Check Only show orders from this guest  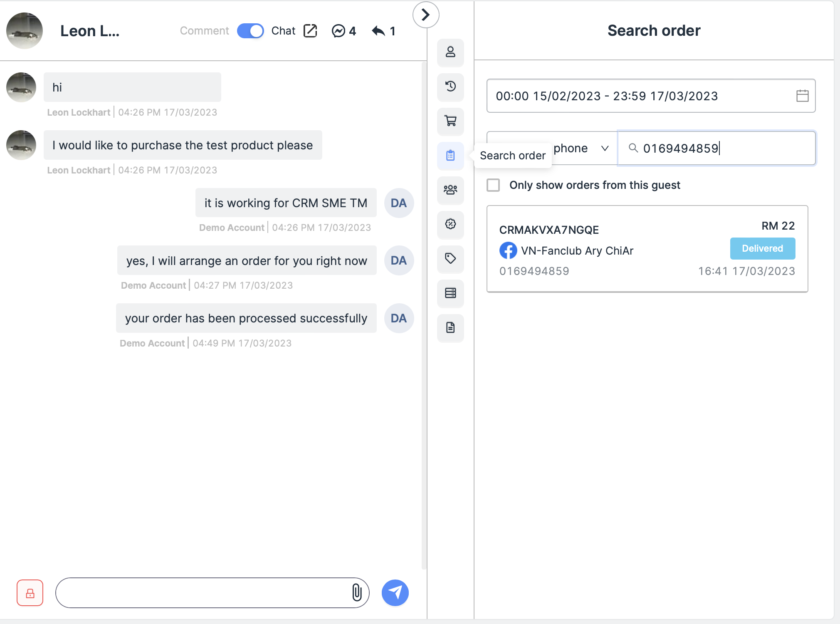(493, 185)
